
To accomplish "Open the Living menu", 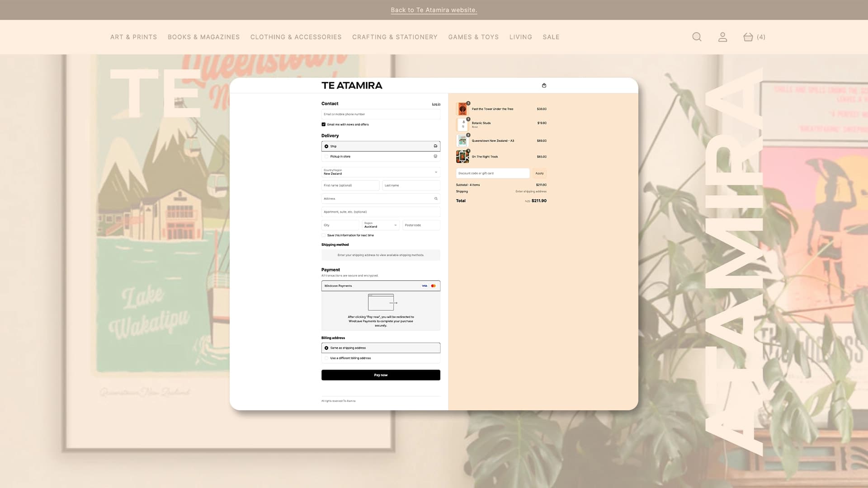I will tap(520, 37).
